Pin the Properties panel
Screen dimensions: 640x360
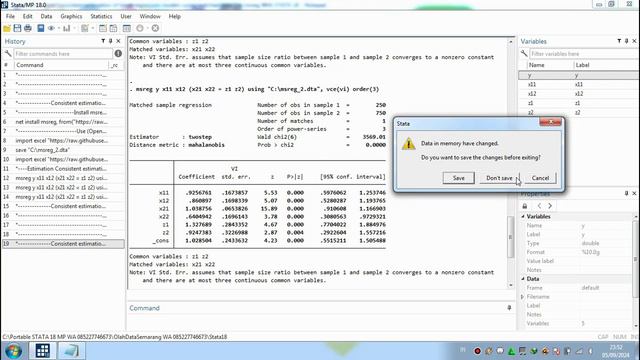click(x=627, y=193)
